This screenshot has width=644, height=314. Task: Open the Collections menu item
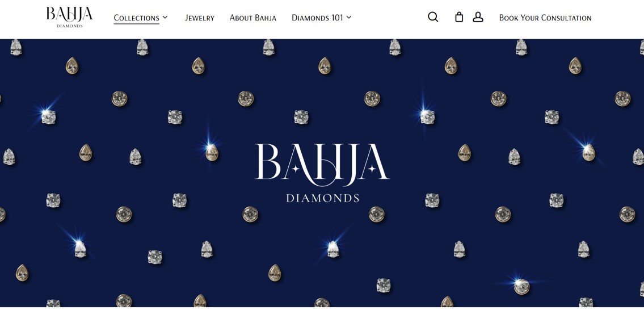(x=136, y=18)
